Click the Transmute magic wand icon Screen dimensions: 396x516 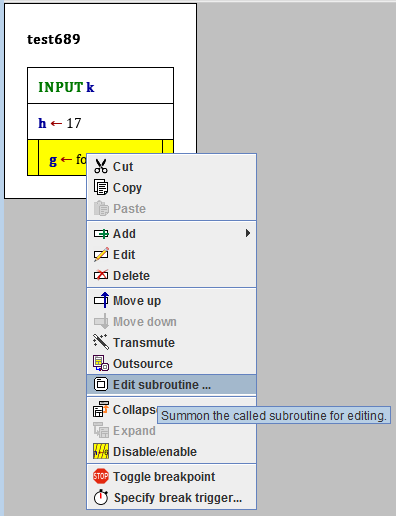click(x=101, y=342)
